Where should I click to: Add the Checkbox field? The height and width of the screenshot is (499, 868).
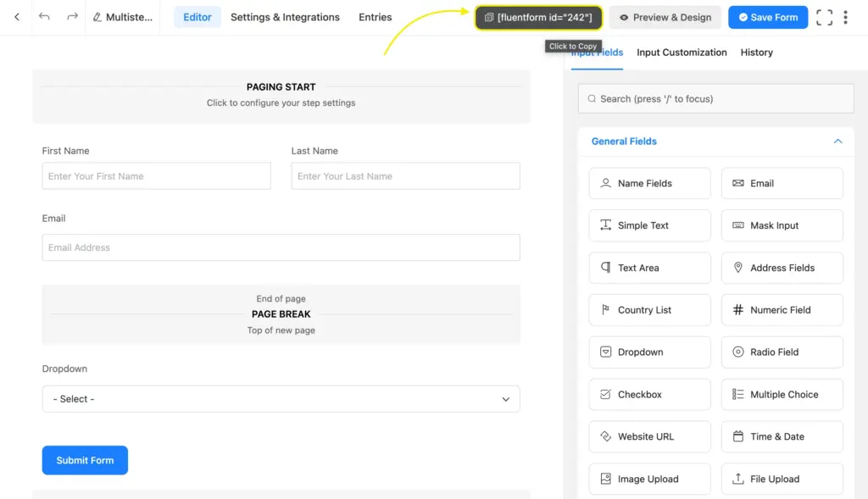coord(649,395)
